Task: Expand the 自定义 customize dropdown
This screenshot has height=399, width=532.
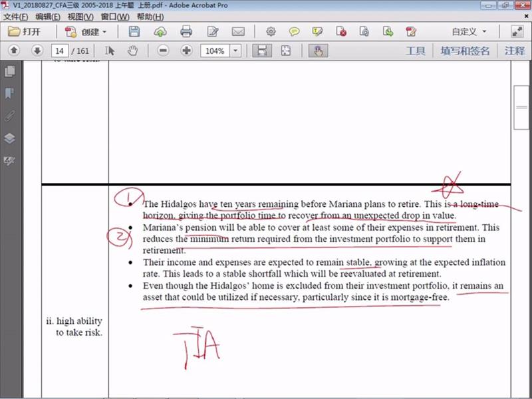Action: tap(469, 31)
